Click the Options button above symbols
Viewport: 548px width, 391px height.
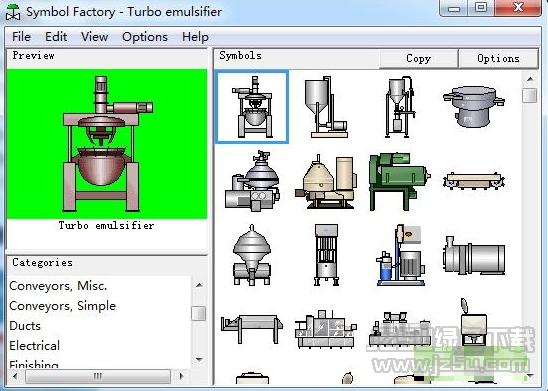pyautogui.click(x=498, y=58)
